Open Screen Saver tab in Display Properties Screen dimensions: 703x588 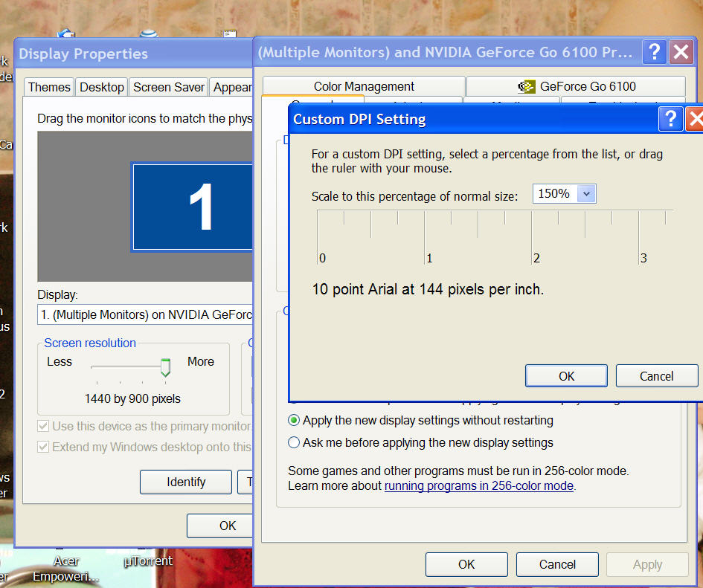tap(169, 87)
